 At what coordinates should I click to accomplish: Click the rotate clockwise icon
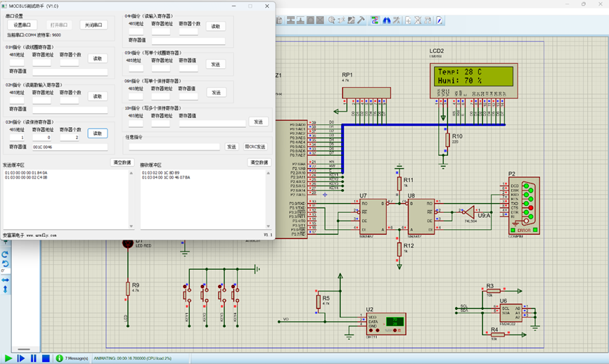point(5,254)
